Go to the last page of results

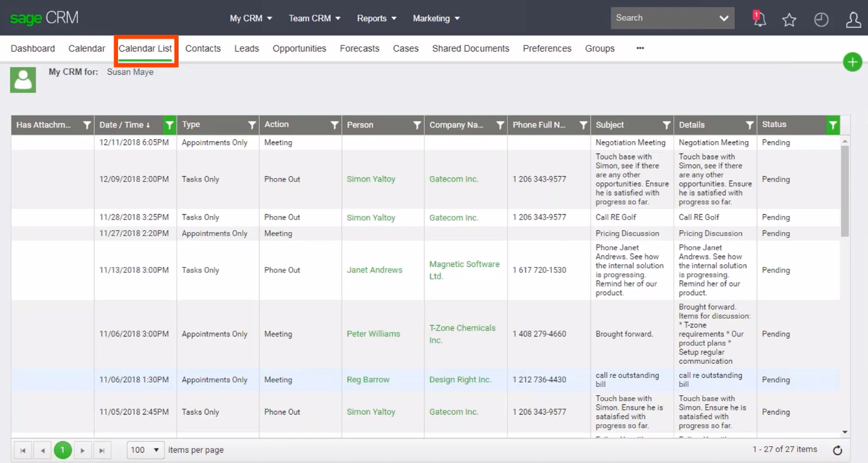click(103, 450)
